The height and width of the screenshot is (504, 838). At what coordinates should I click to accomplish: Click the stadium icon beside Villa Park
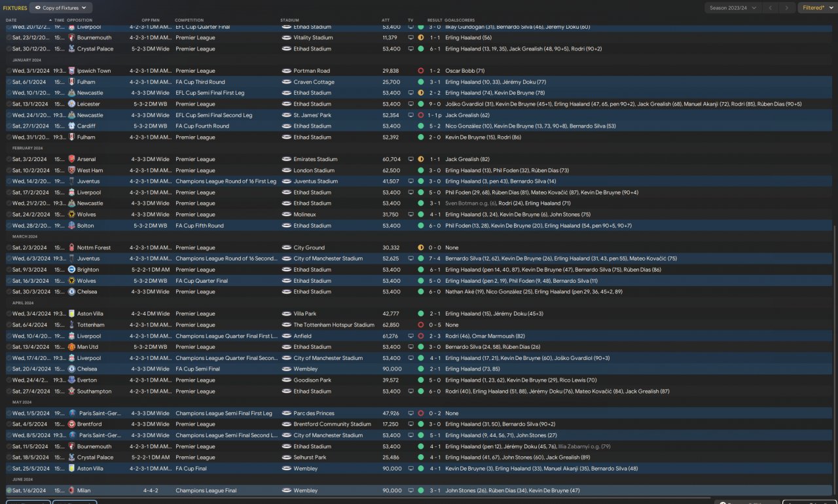pyautogui.click(x=286, y=314)
